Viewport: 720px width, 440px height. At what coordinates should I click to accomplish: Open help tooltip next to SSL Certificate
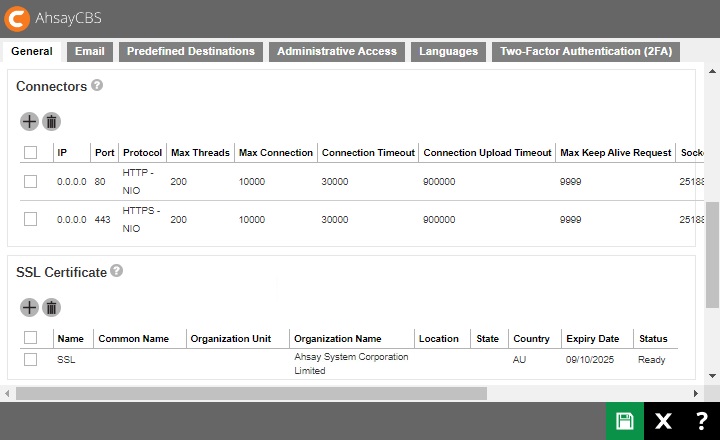pos(116,271)
